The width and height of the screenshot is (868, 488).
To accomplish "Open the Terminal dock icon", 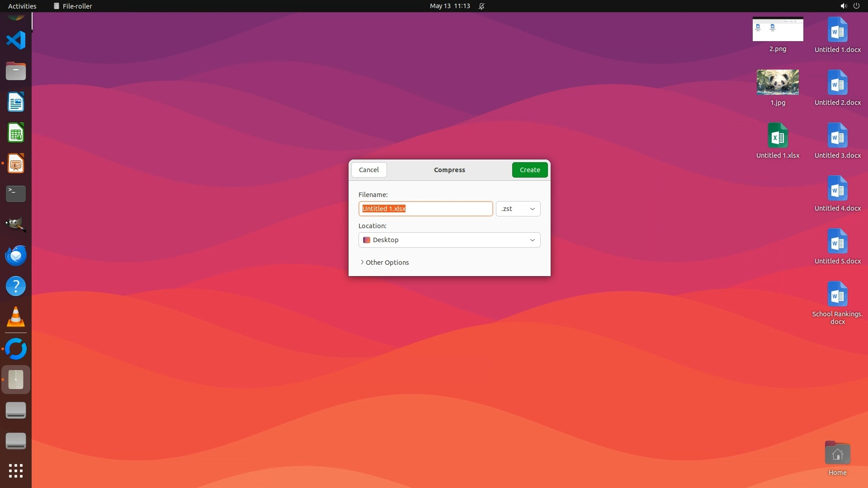I will tap(16, 193).
